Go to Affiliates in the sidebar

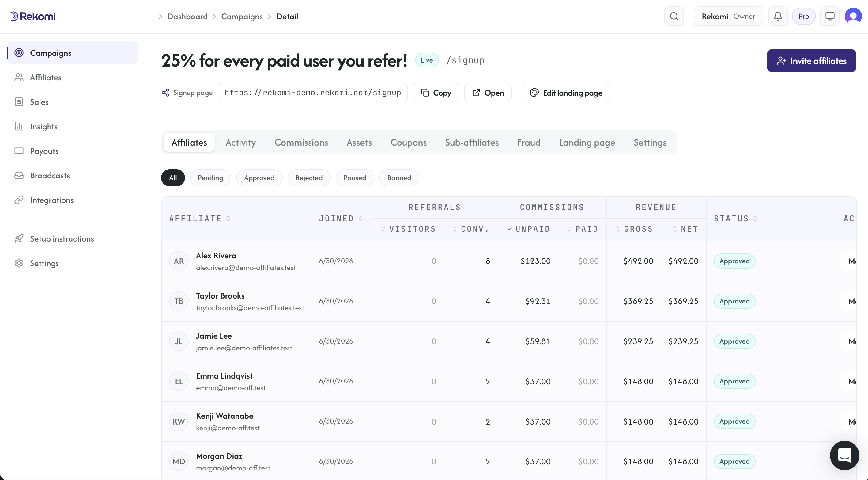(x=73, y=77)
